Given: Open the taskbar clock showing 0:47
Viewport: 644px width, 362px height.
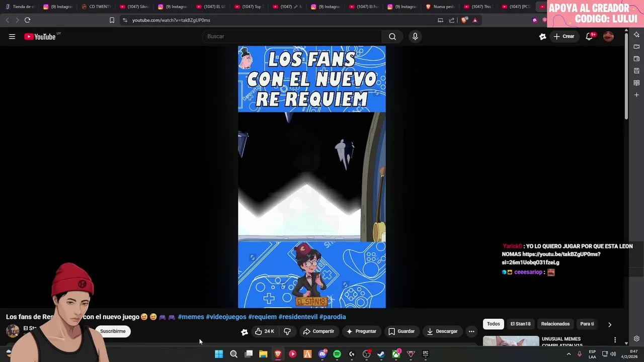Looking at the screenshot, I should (x=629, y=354).
